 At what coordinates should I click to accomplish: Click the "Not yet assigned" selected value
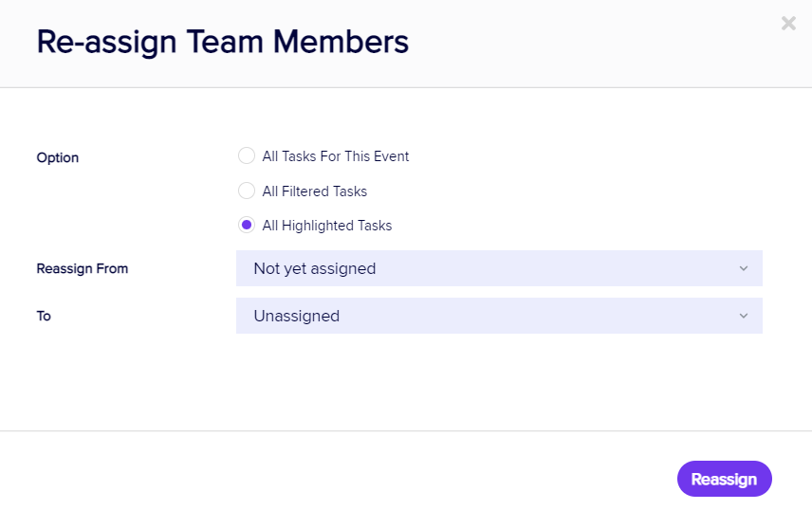click(x=315, y=268)
